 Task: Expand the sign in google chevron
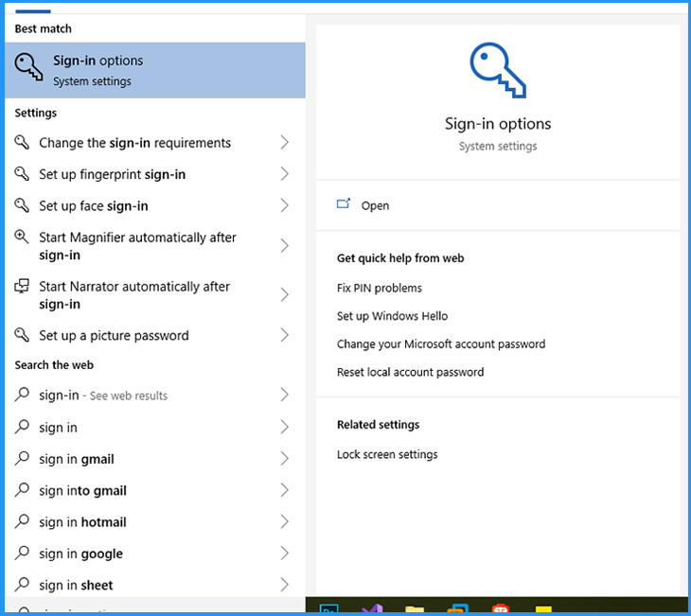285,554
